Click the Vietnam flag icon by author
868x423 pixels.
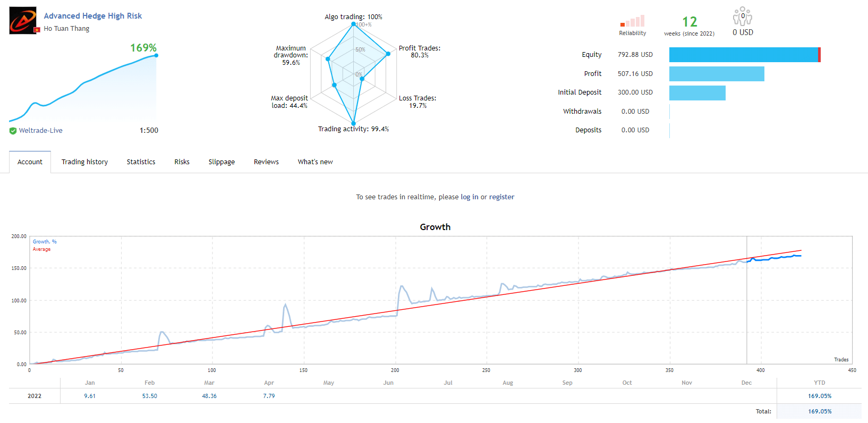click(37, 30)
